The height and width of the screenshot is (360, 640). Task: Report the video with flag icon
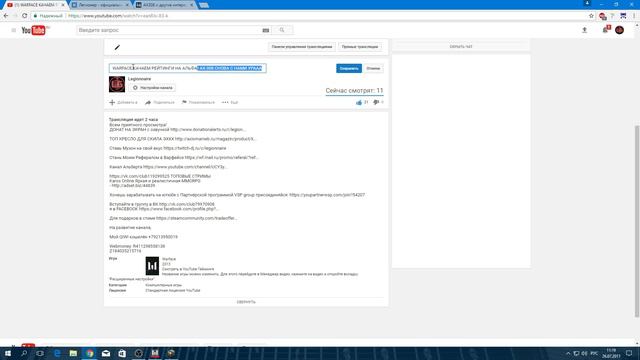(198, 102)
